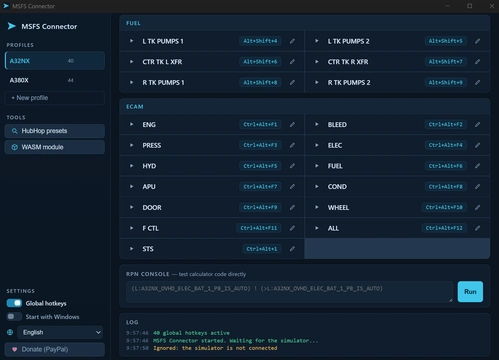The image size is (499, 360).
Task: Disable the Global hotkeys switch
Action: 14,303
